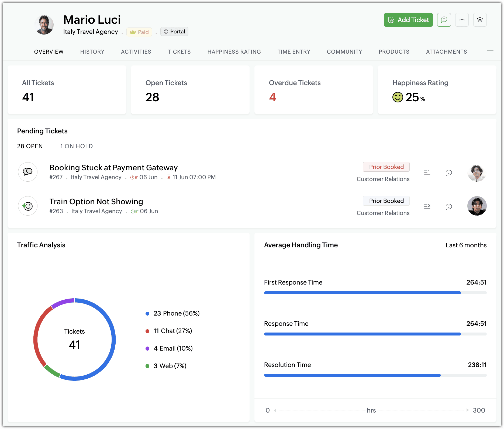
Task: Click thread count icon on ticket #263
Action: coord(427,206)
